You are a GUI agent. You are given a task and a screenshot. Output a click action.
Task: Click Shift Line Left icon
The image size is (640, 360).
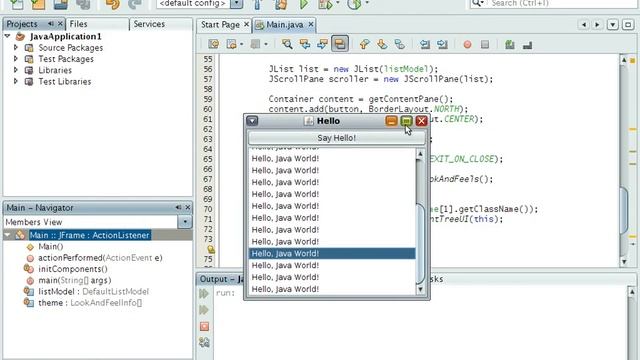425,44
